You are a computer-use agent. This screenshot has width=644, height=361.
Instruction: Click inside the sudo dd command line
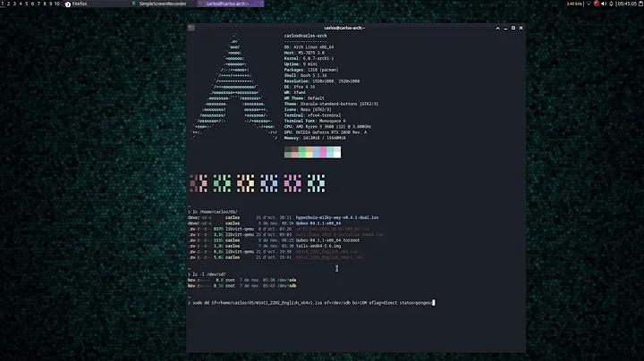pos(310,303)
